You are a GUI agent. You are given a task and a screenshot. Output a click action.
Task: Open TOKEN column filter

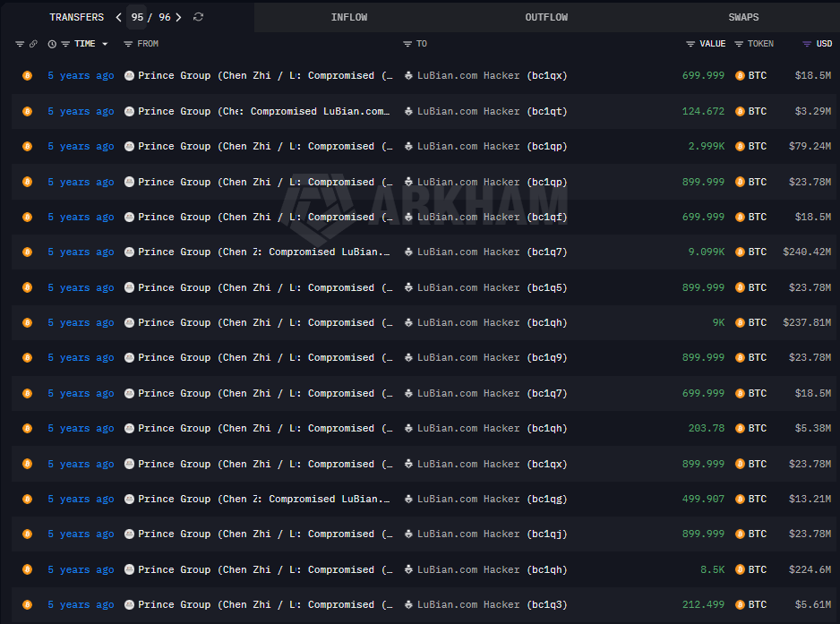coord(739,44)
